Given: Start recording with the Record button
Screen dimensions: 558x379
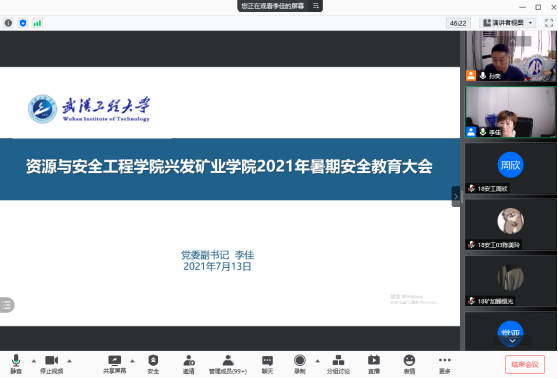Looking at the screenshot, I should pos(300,364).
